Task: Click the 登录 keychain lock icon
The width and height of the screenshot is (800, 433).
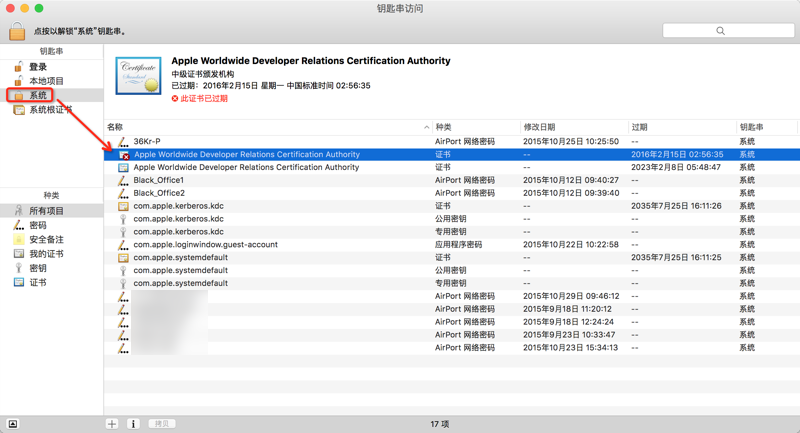Action: 18,67
